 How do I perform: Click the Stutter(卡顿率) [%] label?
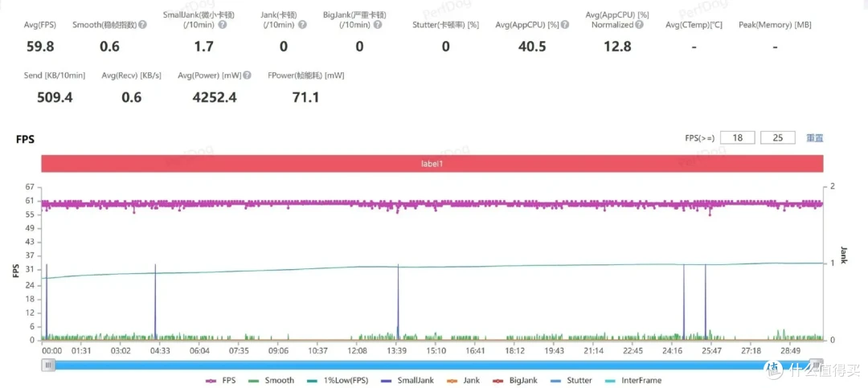point(445,25)
